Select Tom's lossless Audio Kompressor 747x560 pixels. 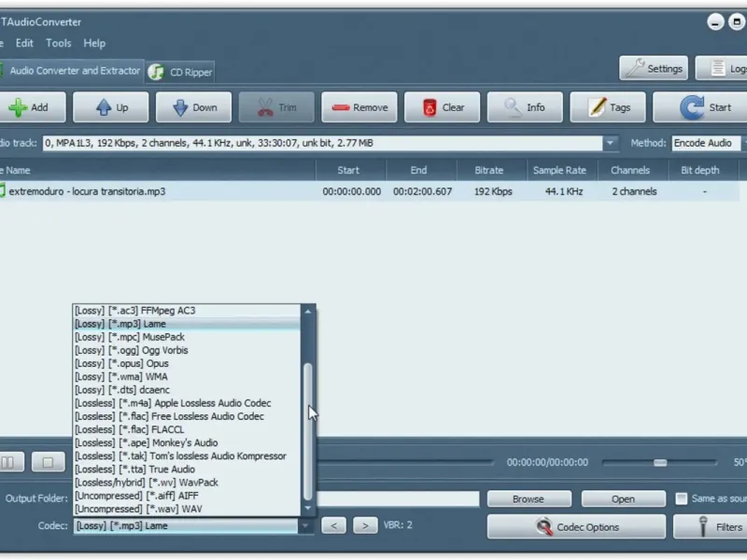[x=188, y=456]
